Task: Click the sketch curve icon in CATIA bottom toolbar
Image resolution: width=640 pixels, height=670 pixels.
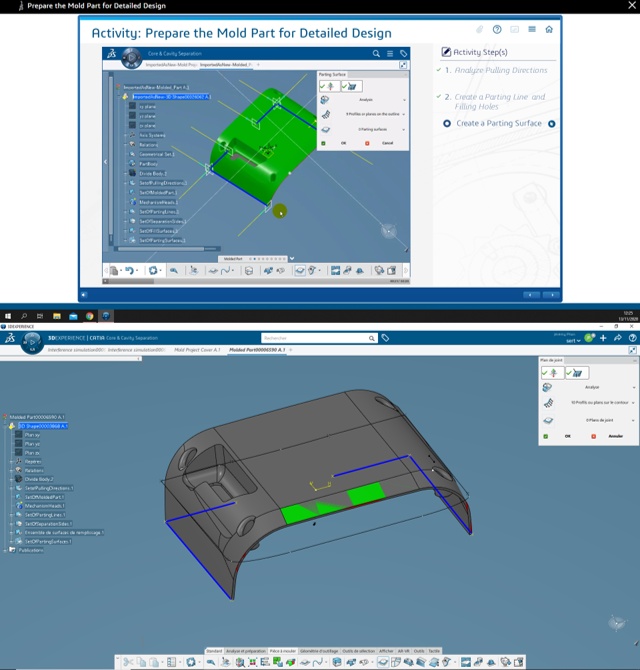Action: click(318, 662)
